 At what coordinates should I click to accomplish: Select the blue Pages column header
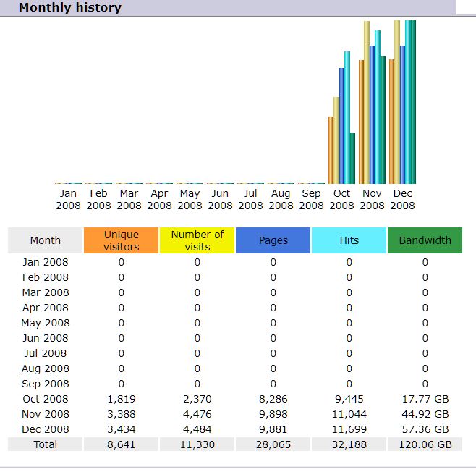(x=273, y=240)
